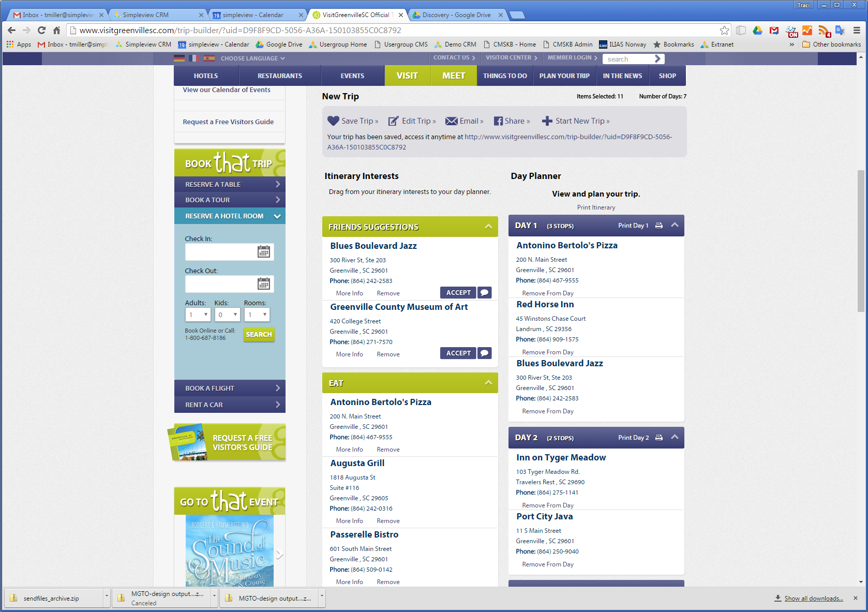
Task: Open the Rooms count dropdown
Action: point(257,315)
